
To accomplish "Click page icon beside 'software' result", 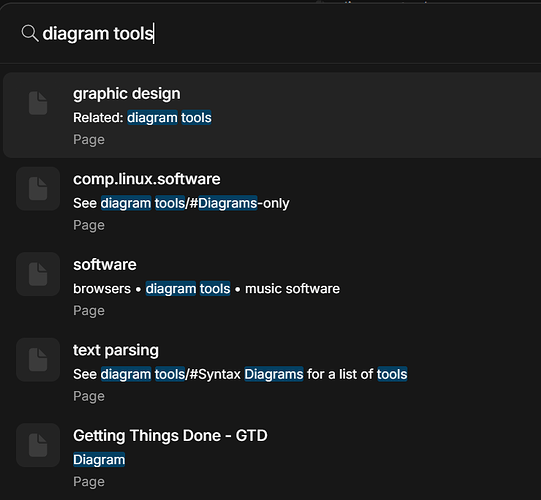I will pyautogui.click(x=38, y=274).
